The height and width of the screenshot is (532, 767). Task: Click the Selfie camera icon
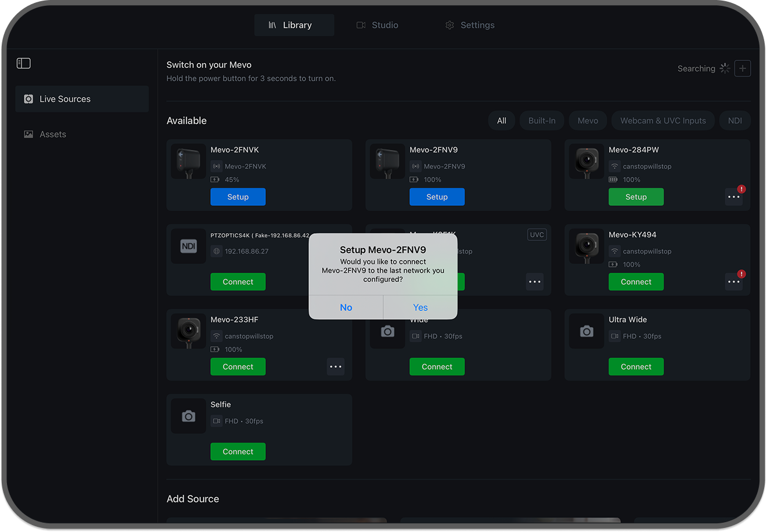pyautogui.click(x=189, y=416)
